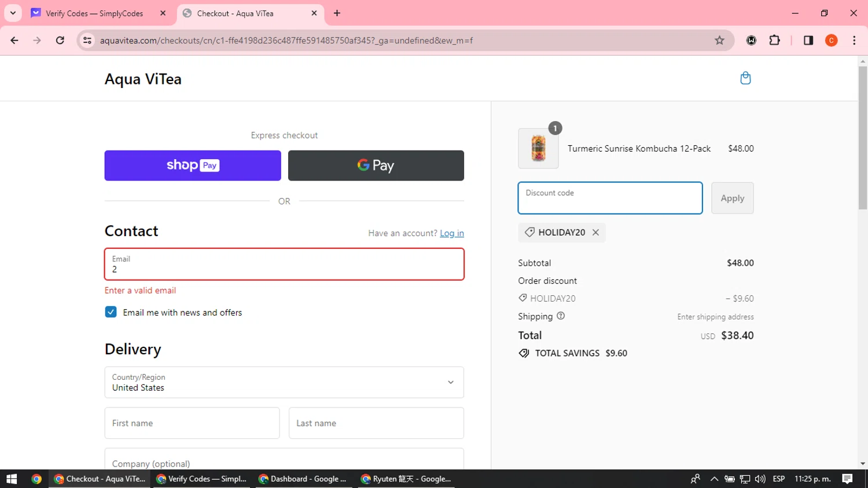
Task: Go forward in browser history
Action: pos(37,41)
